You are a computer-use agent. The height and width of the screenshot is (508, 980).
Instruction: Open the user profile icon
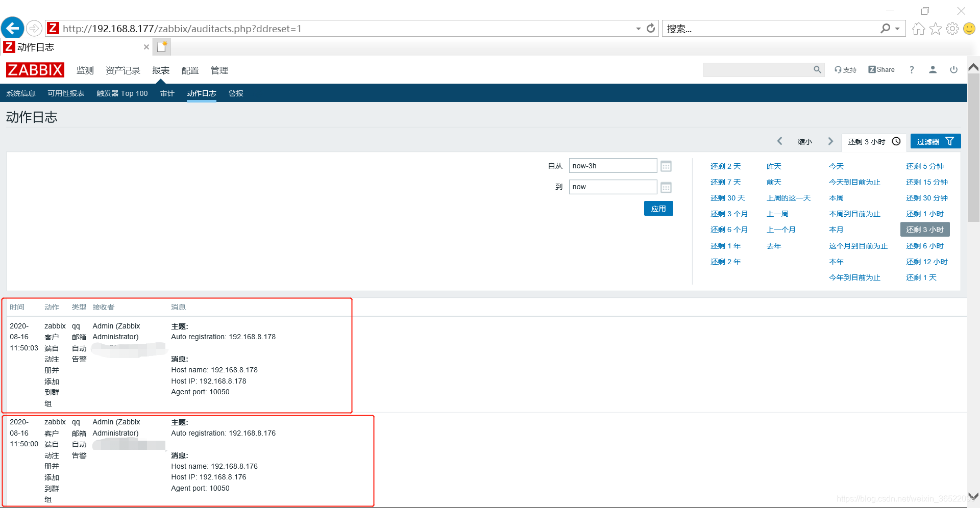(x=933, y=70)
